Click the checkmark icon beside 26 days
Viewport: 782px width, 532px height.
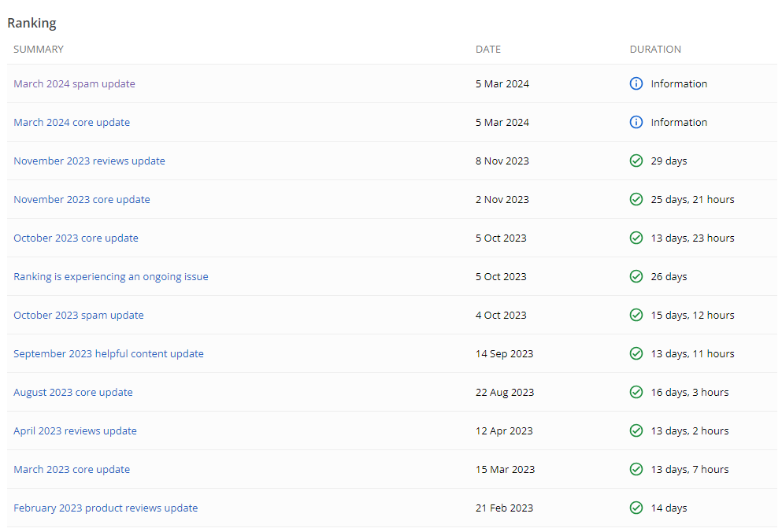tap(636, 276)
